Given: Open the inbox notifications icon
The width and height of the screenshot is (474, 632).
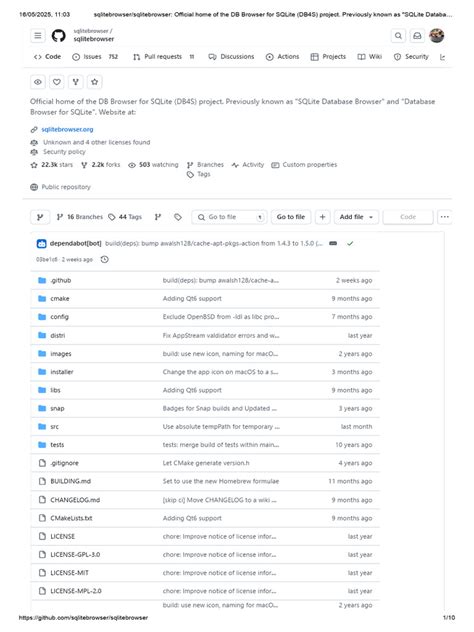Looking at the screenshot, I should 417,36.
